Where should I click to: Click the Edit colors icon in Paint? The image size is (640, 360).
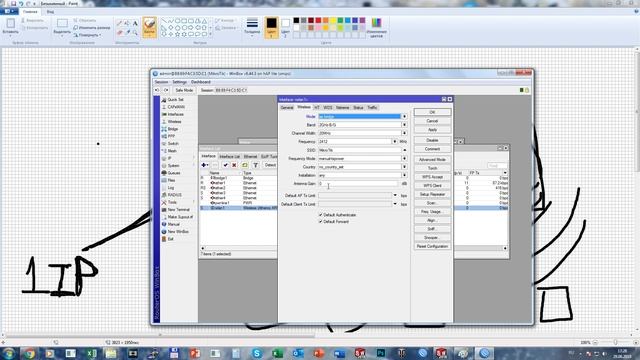click(x=376, y=27)
